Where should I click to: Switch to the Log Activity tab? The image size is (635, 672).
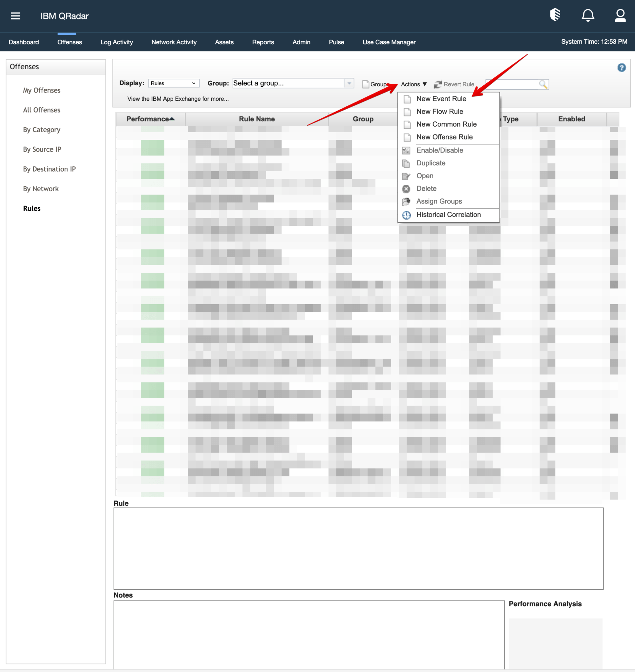[116, 42]
